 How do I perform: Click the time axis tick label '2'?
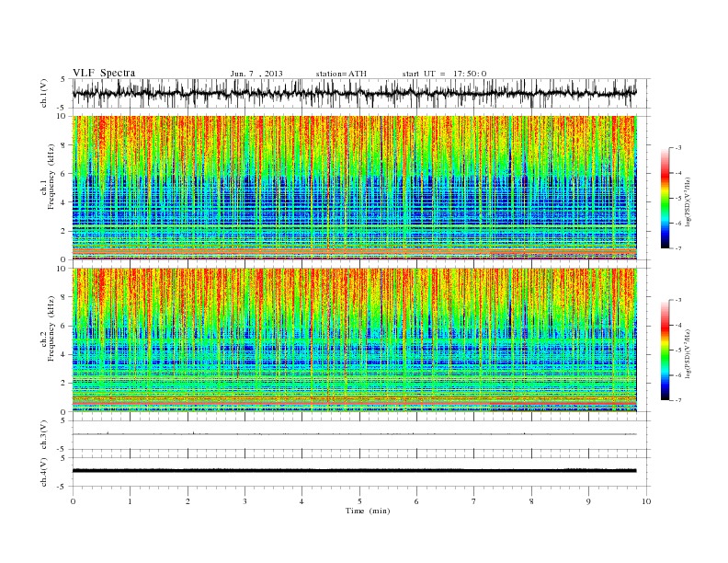pyautogui.click(x=188, y=501)
